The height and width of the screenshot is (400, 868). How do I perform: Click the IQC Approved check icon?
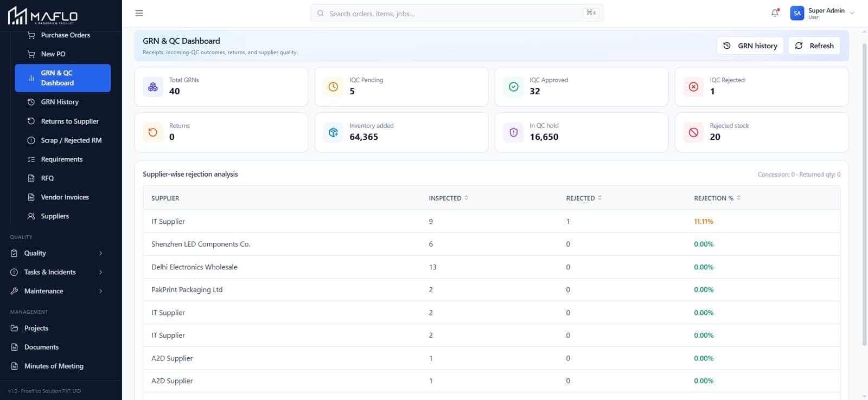(x=513, y=87)
